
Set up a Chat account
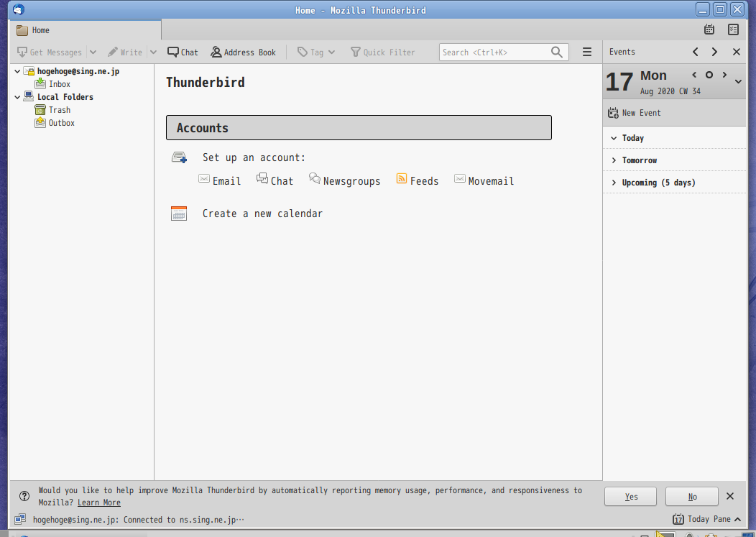click(275, 180)
